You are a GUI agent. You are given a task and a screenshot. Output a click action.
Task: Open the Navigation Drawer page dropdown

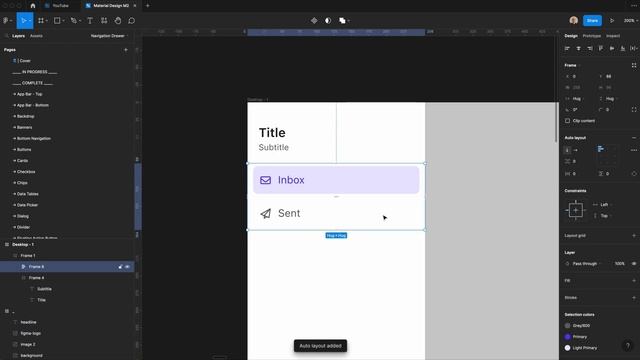click(x=109, y=36)
